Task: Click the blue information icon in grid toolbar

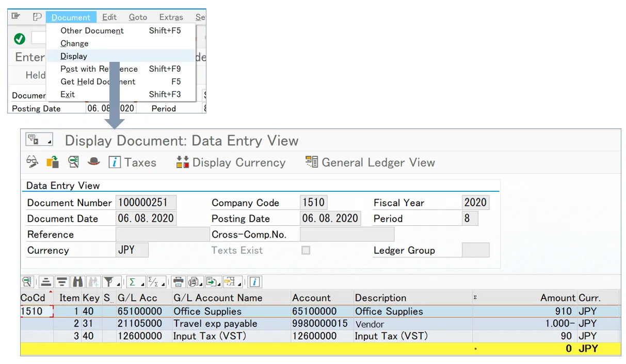Action: (255, 282)
